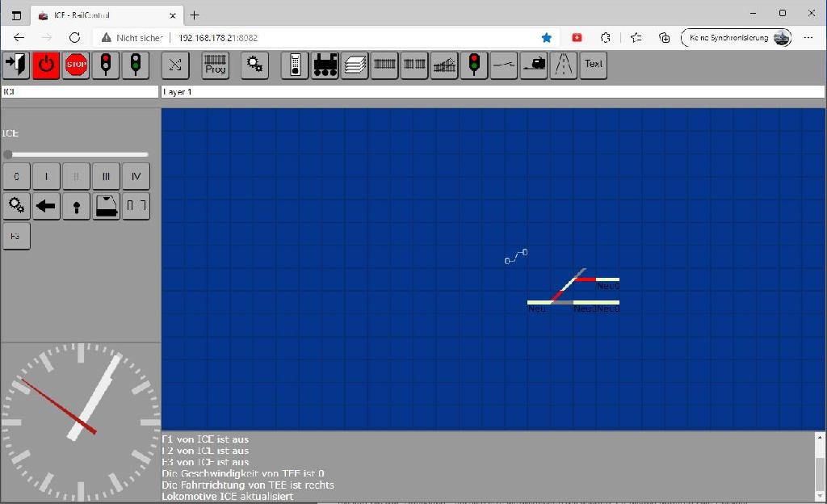The image size is (827, 504).
Task: Click the ICE speed slider track
Action: tap(78, 154)
